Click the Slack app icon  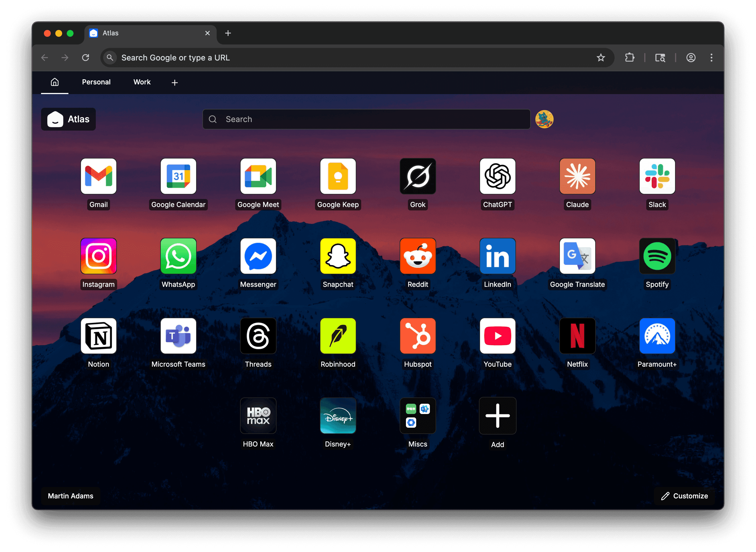[657, 176]
